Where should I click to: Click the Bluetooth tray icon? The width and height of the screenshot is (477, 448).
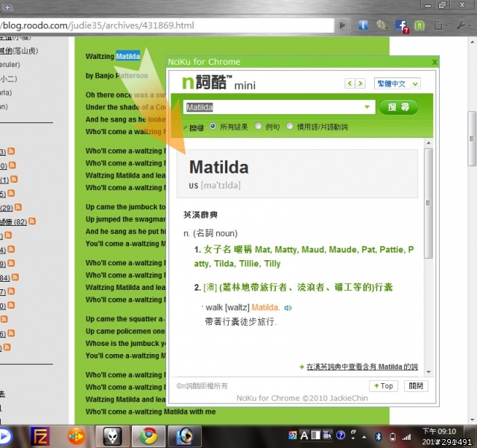378,437
